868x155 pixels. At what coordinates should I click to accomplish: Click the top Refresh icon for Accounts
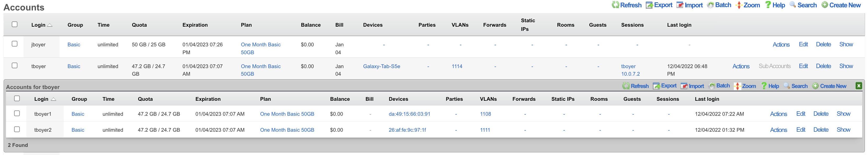(615, 5)
